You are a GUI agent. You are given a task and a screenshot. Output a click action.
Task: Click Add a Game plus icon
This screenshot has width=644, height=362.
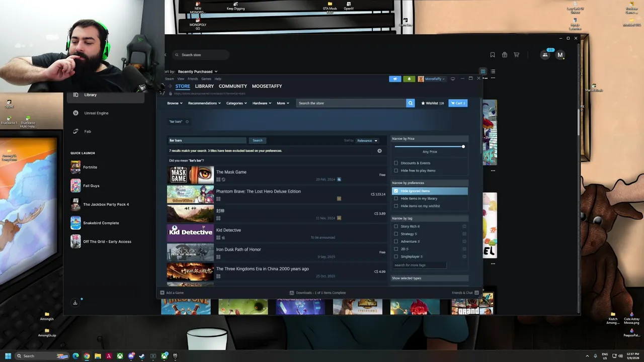coord(162,293)
